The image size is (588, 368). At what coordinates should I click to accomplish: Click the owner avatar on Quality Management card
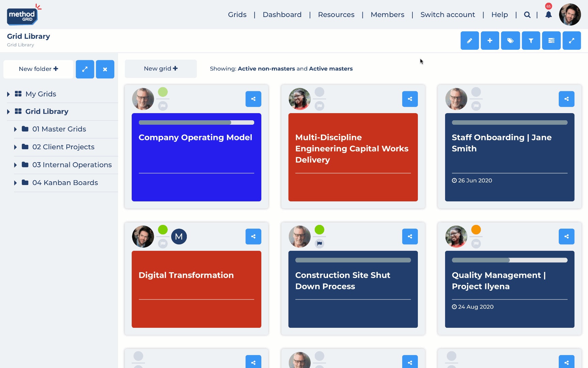[x=456, y=236]
